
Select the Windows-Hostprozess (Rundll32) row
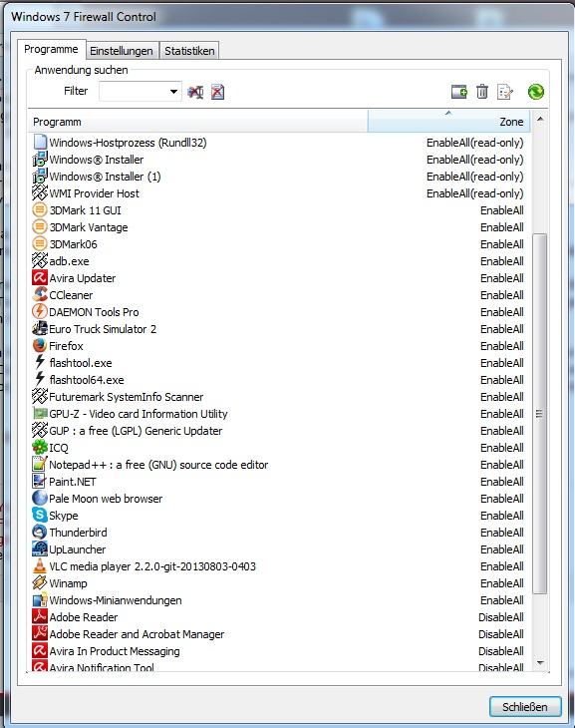point(278,143)
